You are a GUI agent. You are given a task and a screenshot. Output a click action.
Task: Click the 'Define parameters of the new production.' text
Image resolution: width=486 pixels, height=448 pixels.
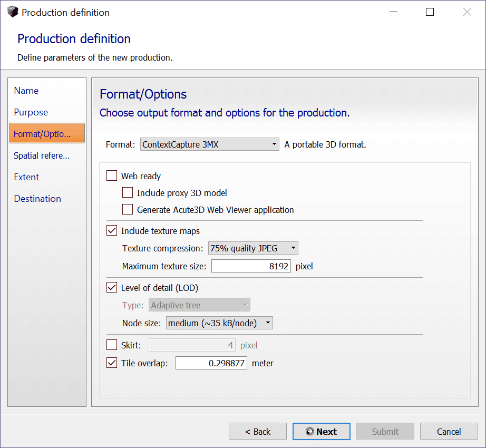95,57
